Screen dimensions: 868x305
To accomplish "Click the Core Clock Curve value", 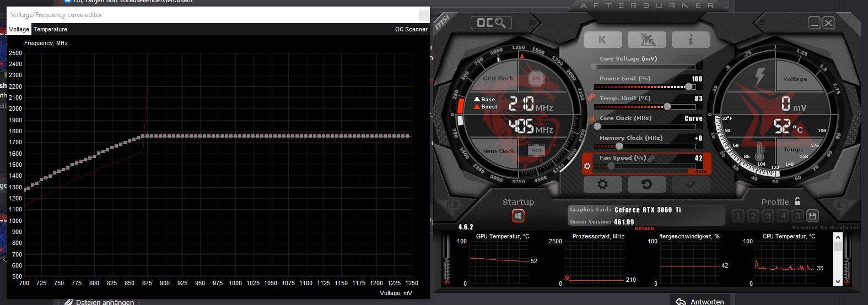I will pyautogui.click(x=693, y=118).
